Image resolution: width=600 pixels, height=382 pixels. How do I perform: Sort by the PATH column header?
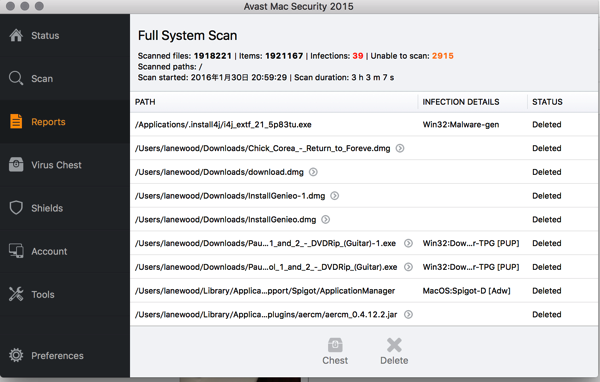tap(145, 102)
